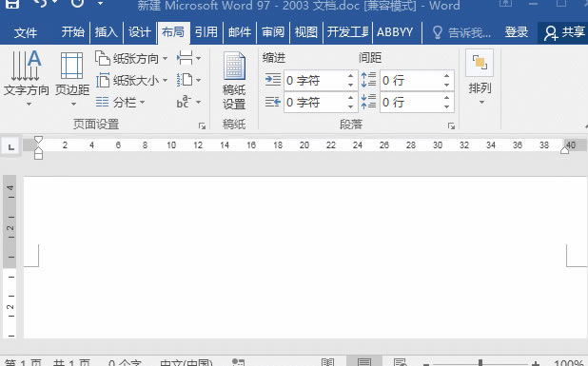This screenshot has height=366, width=588.
Task: Click the left indent icon
Action: (273, 80)
